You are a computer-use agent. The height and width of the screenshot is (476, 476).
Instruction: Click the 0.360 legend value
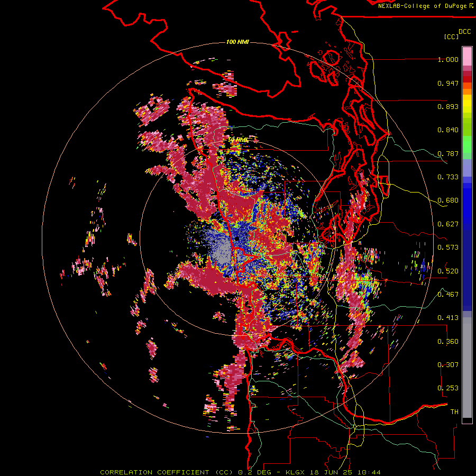point(448,341)
